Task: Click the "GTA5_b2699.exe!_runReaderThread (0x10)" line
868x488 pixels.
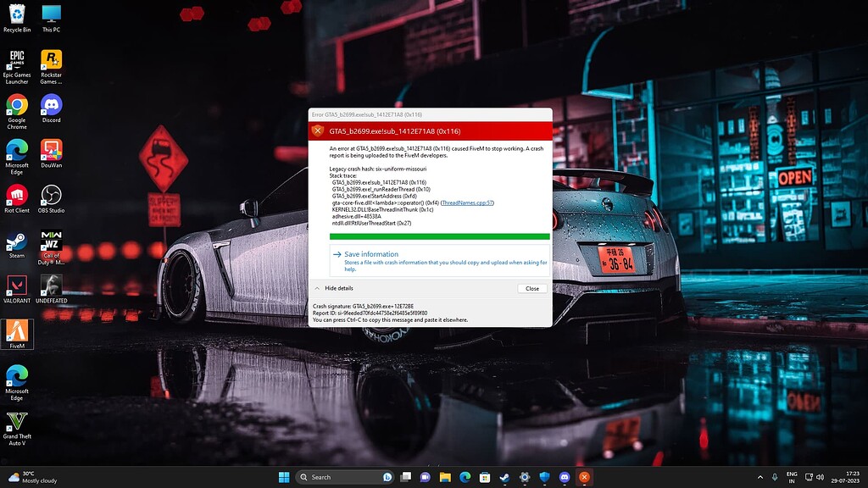Action: (x=381, y=189)
